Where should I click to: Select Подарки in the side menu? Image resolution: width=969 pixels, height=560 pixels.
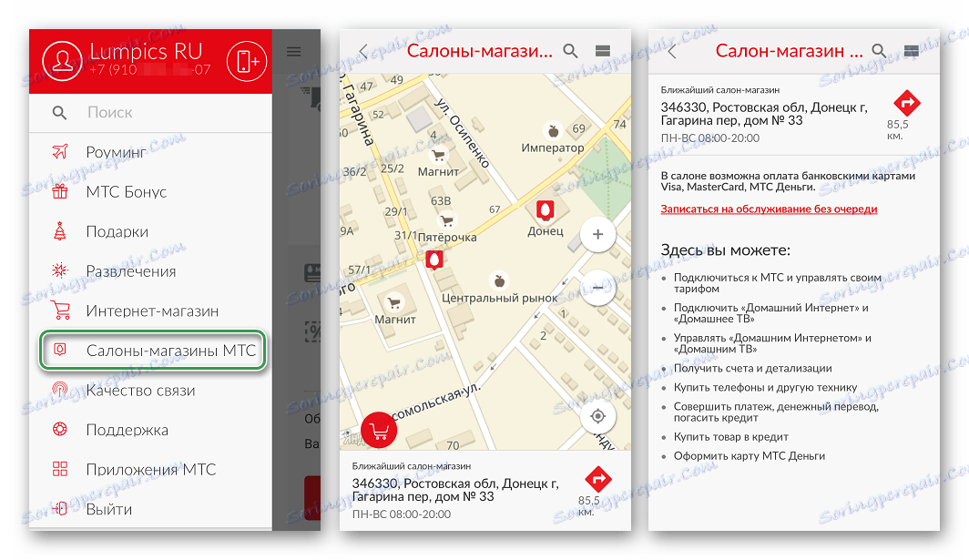point(150,231)
